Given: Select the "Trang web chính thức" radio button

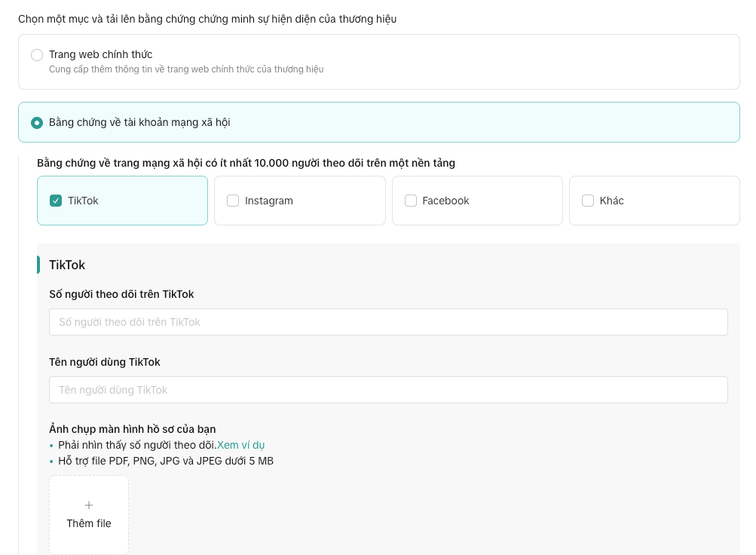Looking at the screenshot, I should point(37,55).
